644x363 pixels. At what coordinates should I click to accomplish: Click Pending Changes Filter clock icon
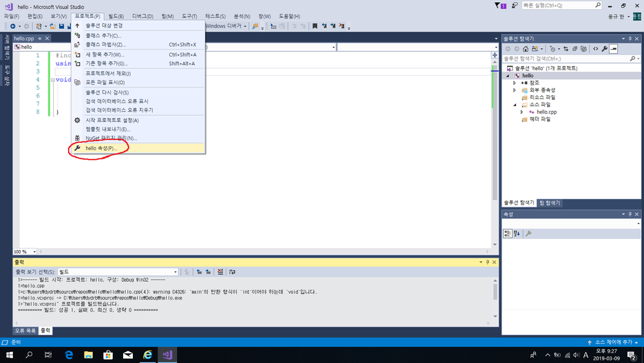point(552,49)
